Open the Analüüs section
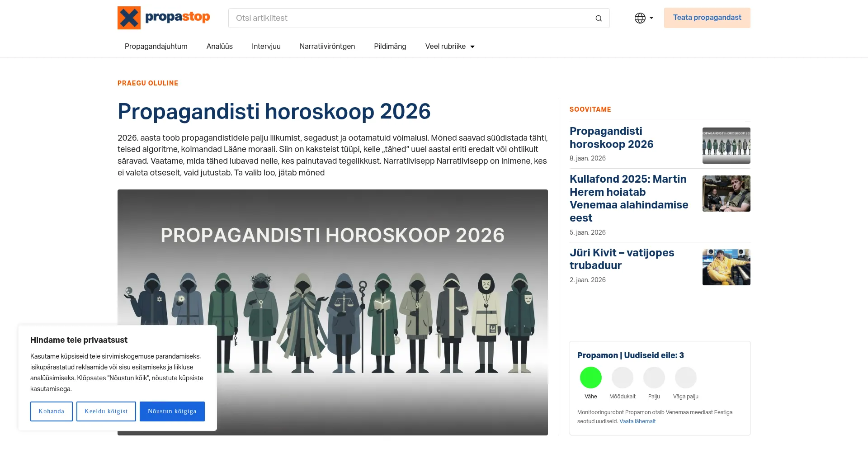This screenshot has height=449, width=868. point(219,46)
